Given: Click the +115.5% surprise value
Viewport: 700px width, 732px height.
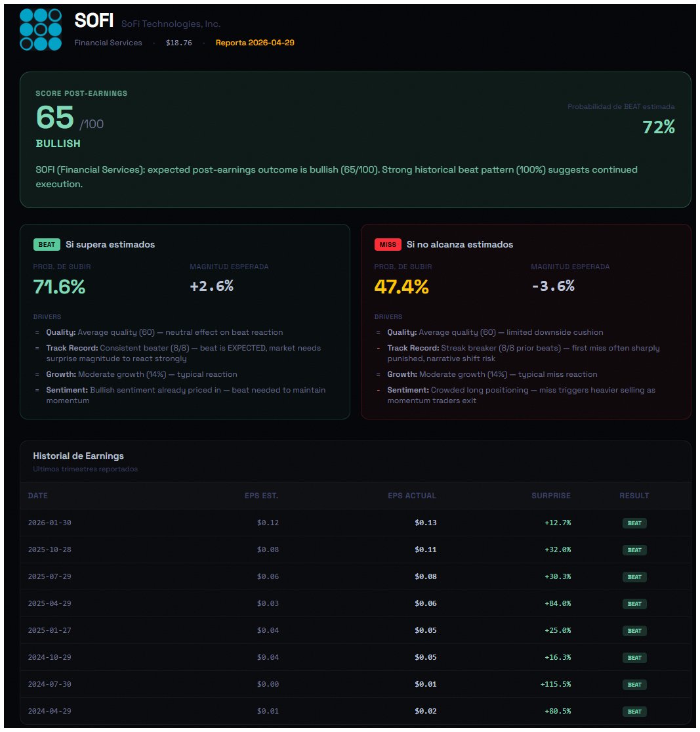Looking at the screenshot, I should (555, 684).
